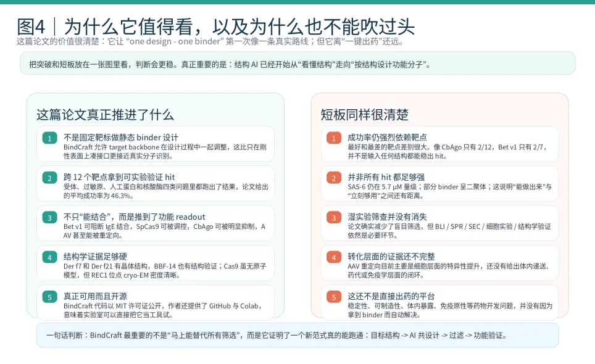Click orange badge 3 beside '湿实验筛查并没有消失'

coord(334,218)
